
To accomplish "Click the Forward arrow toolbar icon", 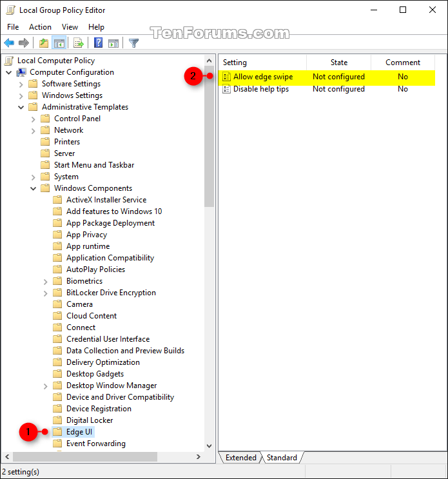I will [x=24, y=43].
